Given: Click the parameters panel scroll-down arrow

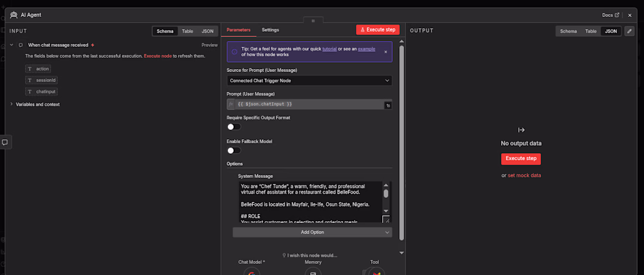Looking at the screenshot, I should pyautogui.click(x=402, y=253).
